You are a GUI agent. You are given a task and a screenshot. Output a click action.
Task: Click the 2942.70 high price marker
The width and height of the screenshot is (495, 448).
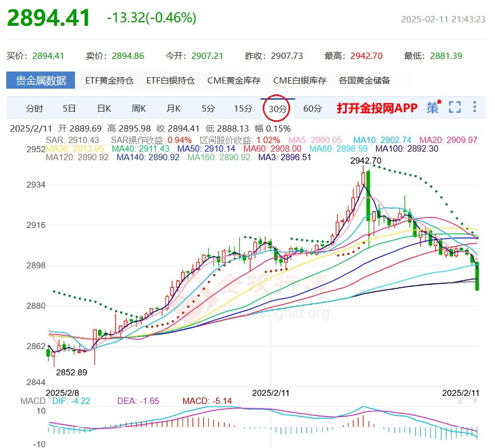[366, 161]
